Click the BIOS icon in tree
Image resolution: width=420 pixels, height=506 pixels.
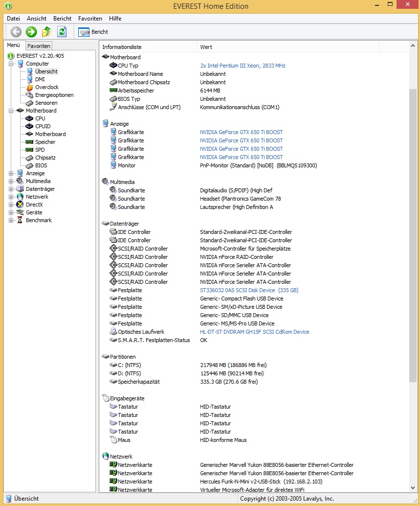pyautogui.click(x=29, y=165)
